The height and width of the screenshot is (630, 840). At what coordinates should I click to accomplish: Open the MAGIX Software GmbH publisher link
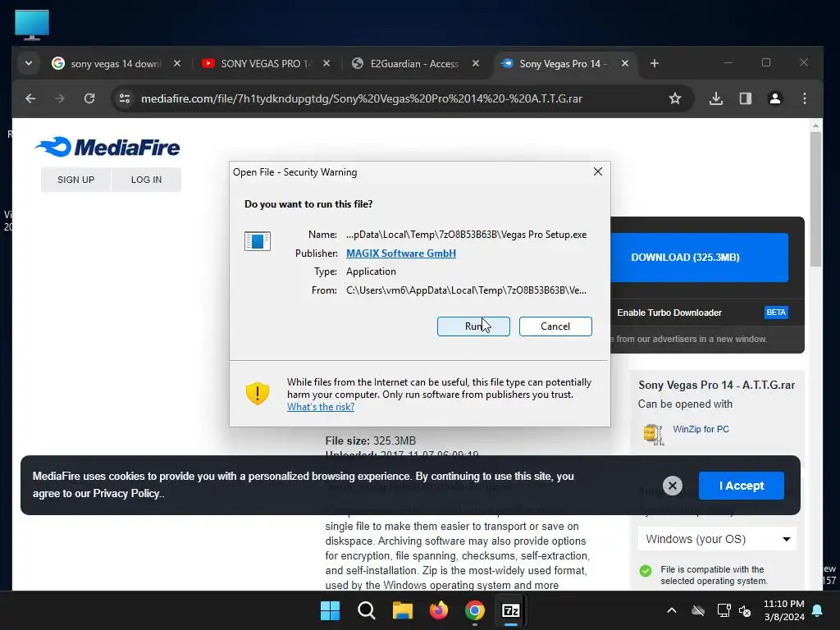pos(400,253)
